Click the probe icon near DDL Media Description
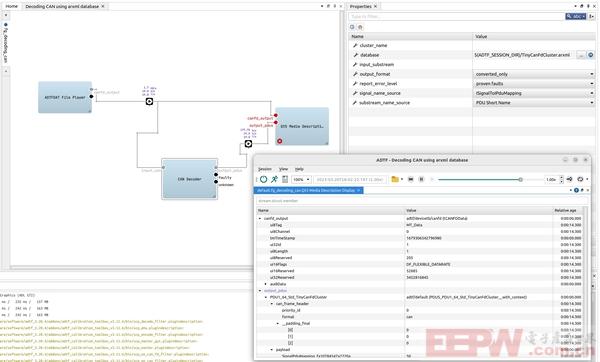 tap(248, 143)
